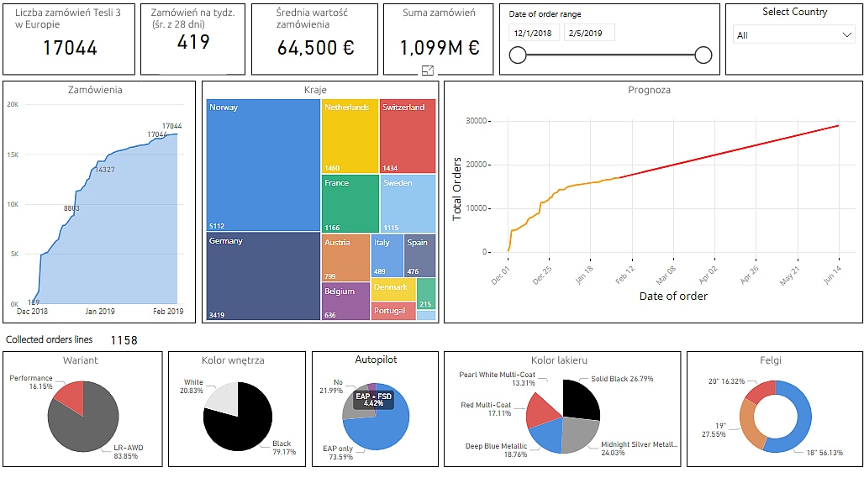Click the Prognoza chart title
This screenshot has width=864, height=504.
point(649,90)
